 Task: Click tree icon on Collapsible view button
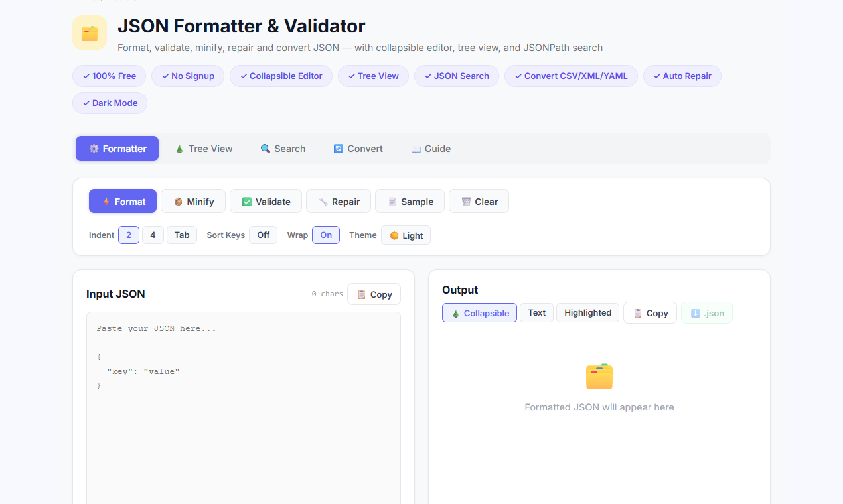tap(456, 313)
